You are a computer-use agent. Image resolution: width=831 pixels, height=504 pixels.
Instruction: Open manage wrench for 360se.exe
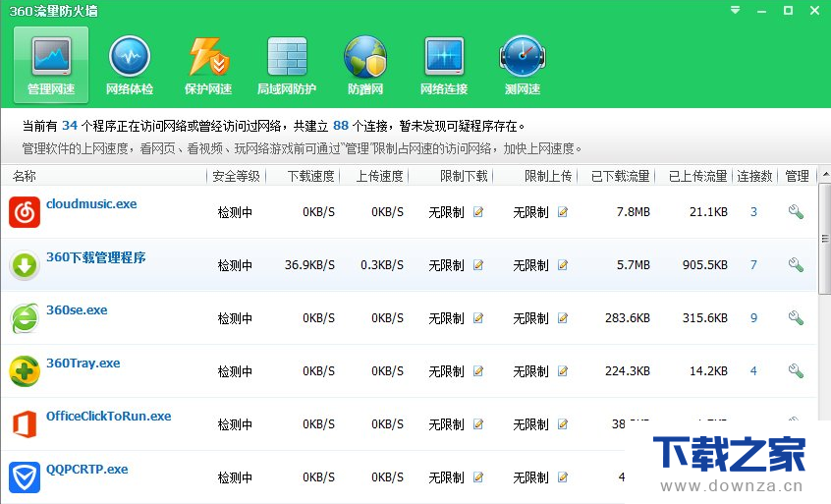[x=796, y=318]
